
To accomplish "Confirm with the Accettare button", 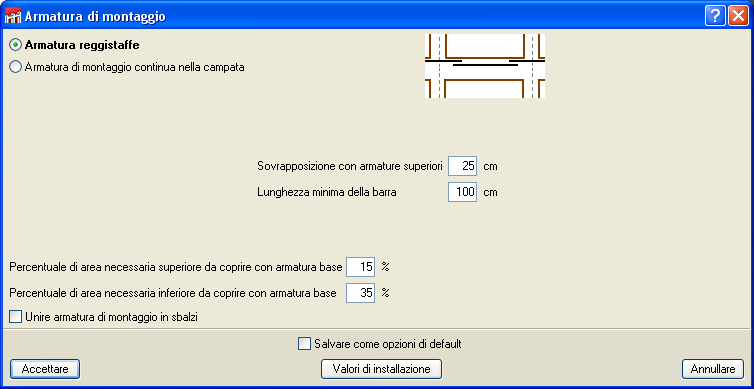I will click(x=45, y=369).
